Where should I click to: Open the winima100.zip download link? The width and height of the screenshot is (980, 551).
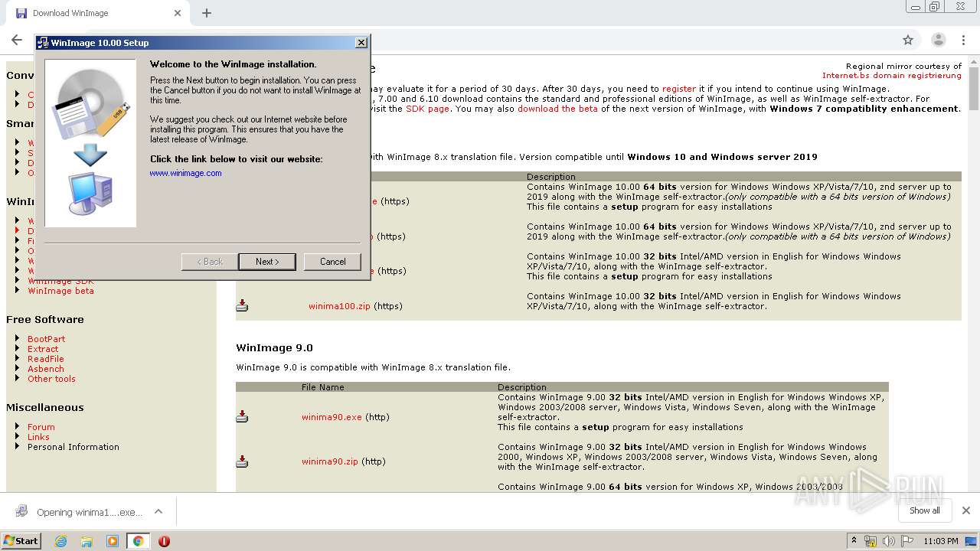(339, 306)
